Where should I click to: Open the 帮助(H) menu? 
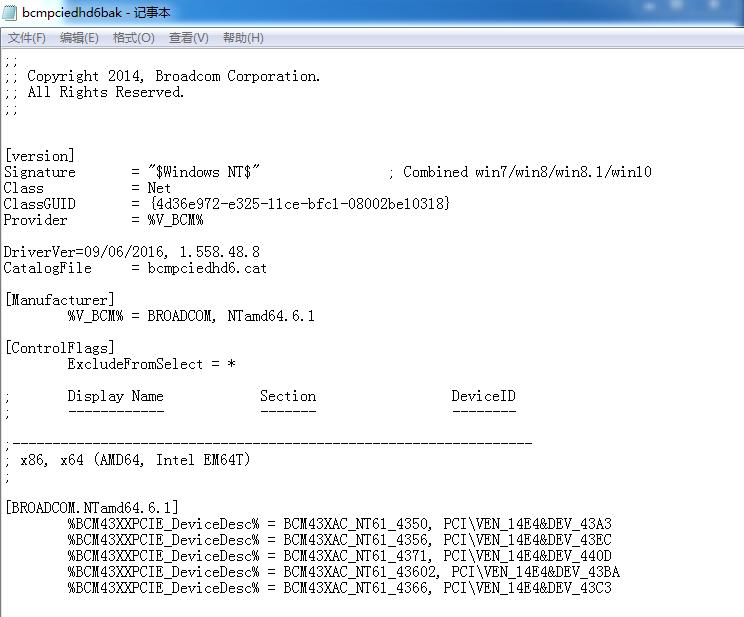tap(243, 38)
